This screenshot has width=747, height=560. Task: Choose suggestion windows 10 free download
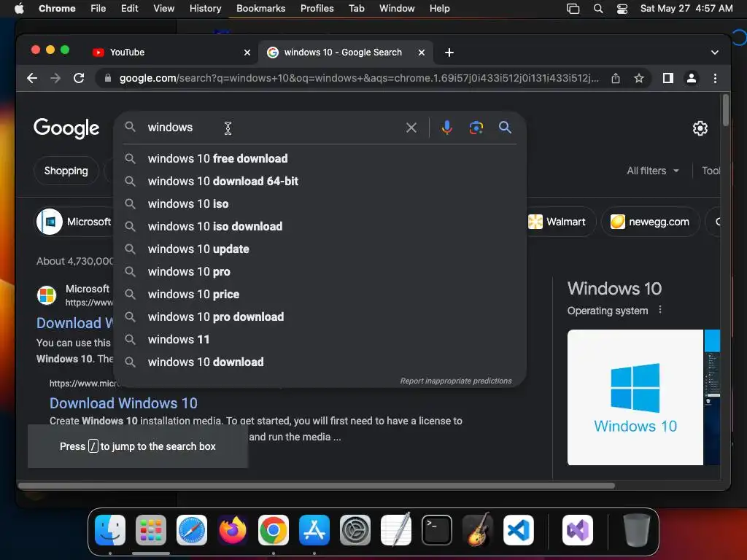coord(320,158)
